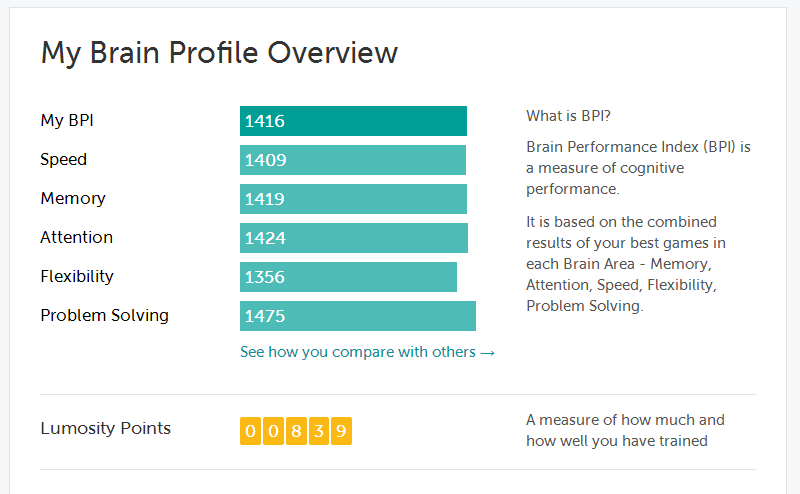Image resolution: width=800 pixels, height=494 pixels.
Task: Click the Flexibility label
Action: pyautogui.click(x=77, y=276)
